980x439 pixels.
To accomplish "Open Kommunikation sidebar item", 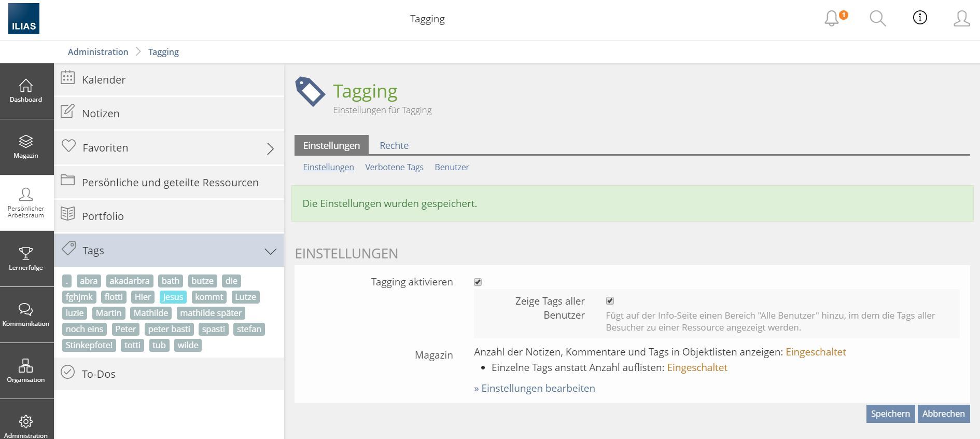I will tap(26, 314).
